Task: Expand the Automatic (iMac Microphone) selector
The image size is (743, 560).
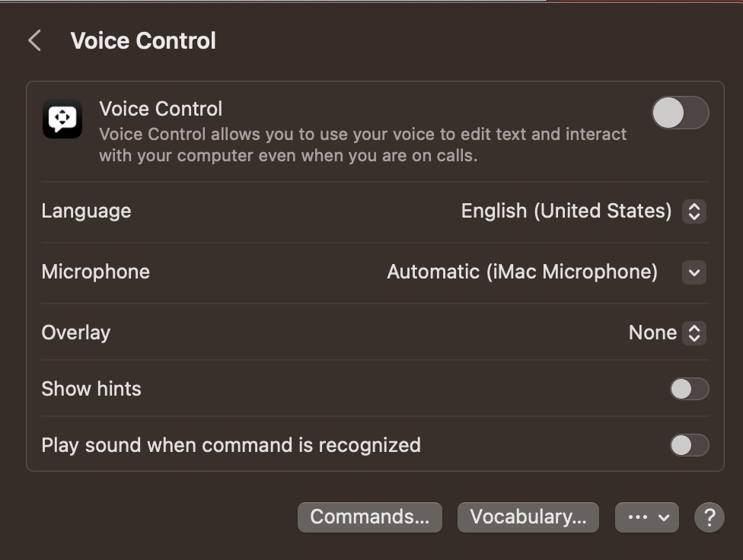Action: [x=522, y=272]
